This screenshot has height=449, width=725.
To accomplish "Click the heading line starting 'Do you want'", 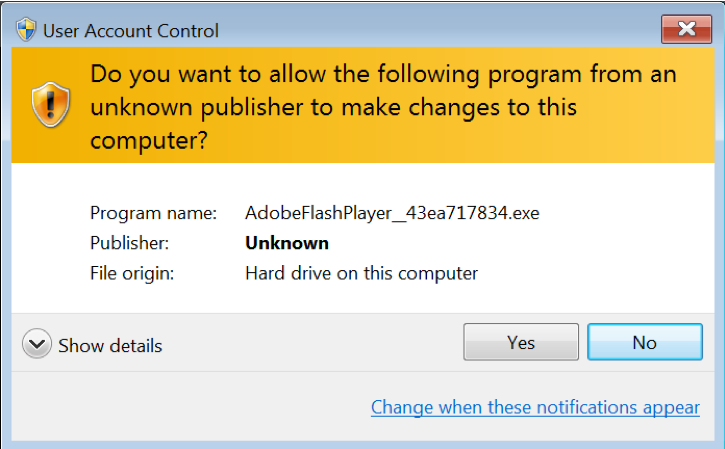I will tap(383, 74).
